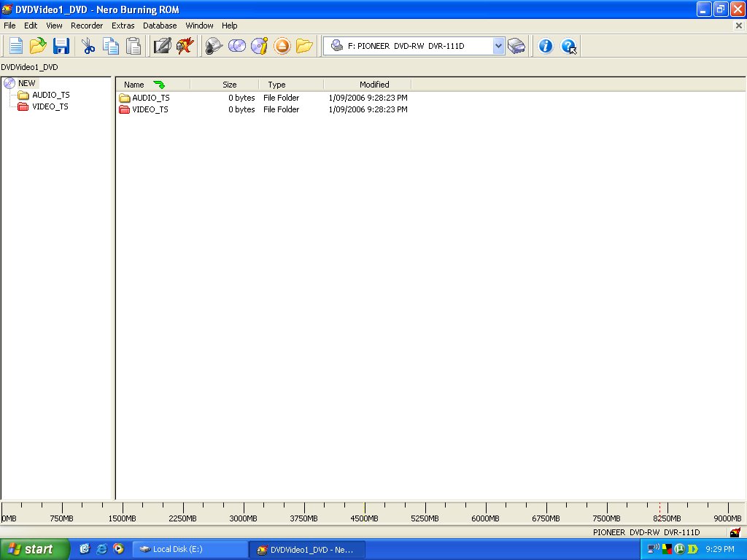Click the Choose Recorder drive icon
This screenshot has height=560, width=747.
[x=516, y=46]
